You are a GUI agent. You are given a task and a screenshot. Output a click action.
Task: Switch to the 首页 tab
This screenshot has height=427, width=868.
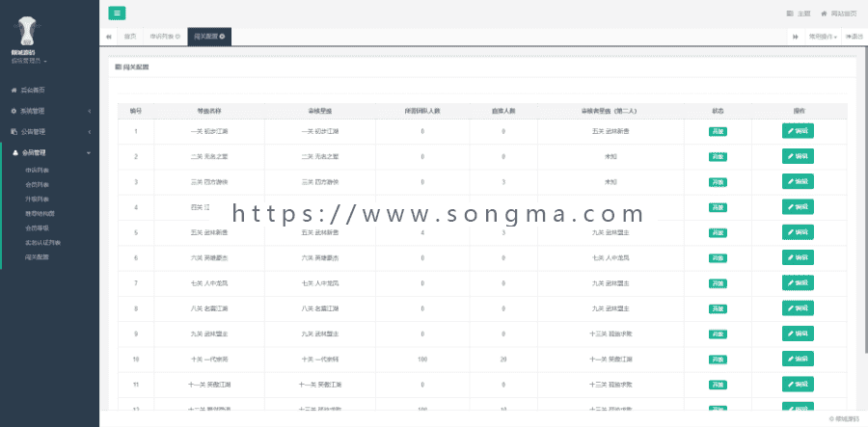pos(130,37)
